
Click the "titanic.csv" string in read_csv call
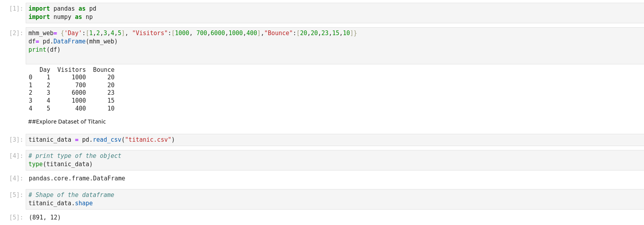pyautogui.click(x=148, y=140)
